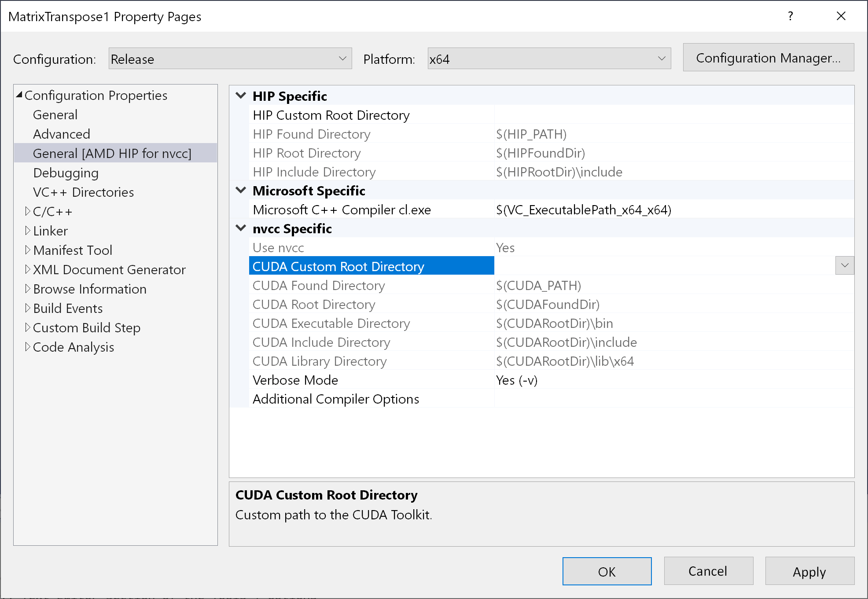Expand the C/C++ tree node
Viewport: 868px width, 599px height.
(28, 211)
